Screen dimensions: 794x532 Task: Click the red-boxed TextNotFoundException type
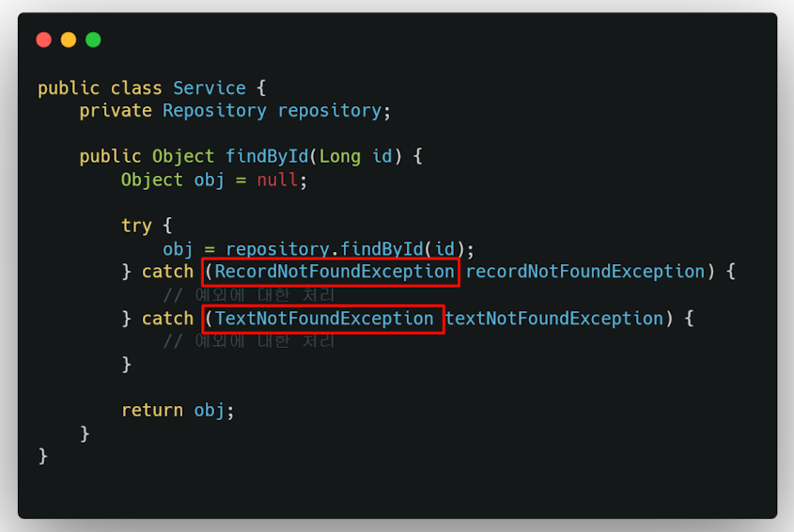click(322, 319)
